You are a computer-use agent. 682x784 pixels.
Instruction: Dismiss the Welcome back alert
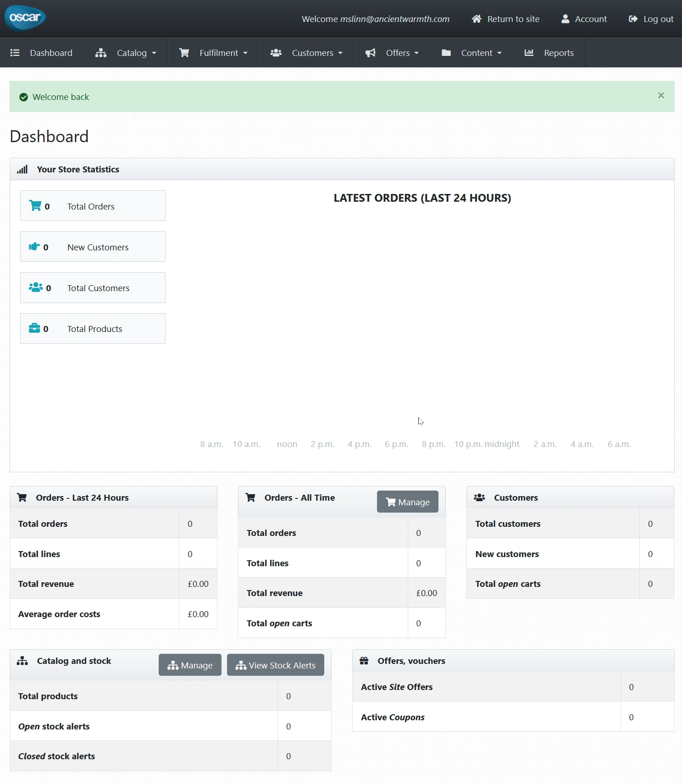point(661,95)
